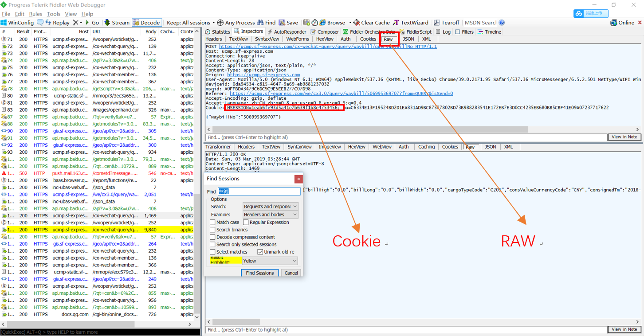Viewport: 644px width, 336px height.
Task: Enable Search only selected sessions checkbox
Action: [x=212, y=244]
